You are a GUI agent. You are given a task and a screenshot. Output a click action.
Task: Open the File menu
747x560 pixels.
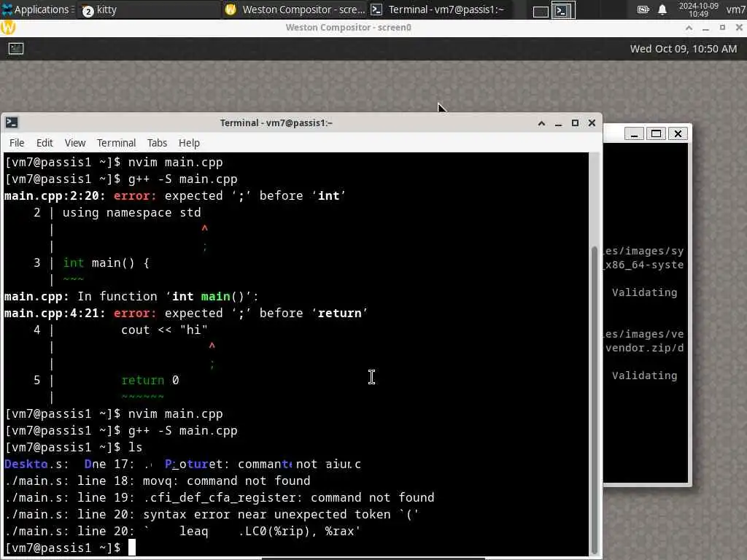17,143
